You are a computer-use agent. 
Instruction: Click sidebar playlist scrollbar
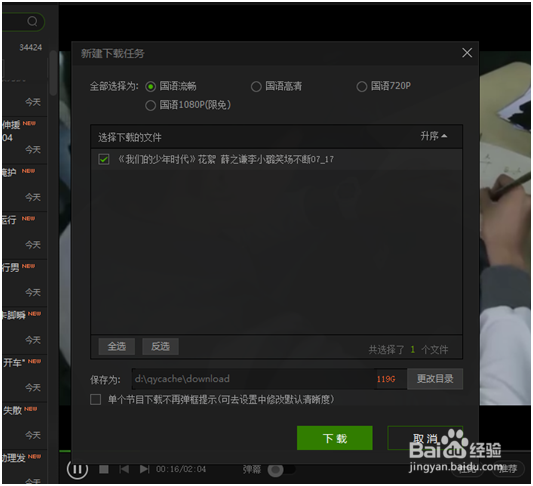53,73
